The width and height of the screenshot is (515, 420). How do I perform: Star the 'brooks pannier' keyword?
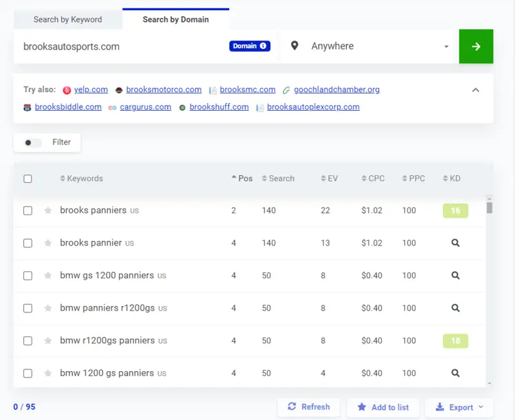pyautogui.click(x=48, y=243)
